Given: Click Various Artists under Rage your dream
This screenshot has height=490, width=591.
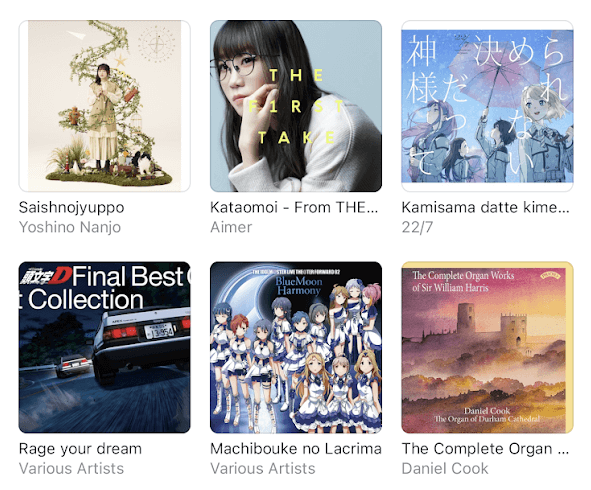Looking at the screenshot, I should 71,469.
